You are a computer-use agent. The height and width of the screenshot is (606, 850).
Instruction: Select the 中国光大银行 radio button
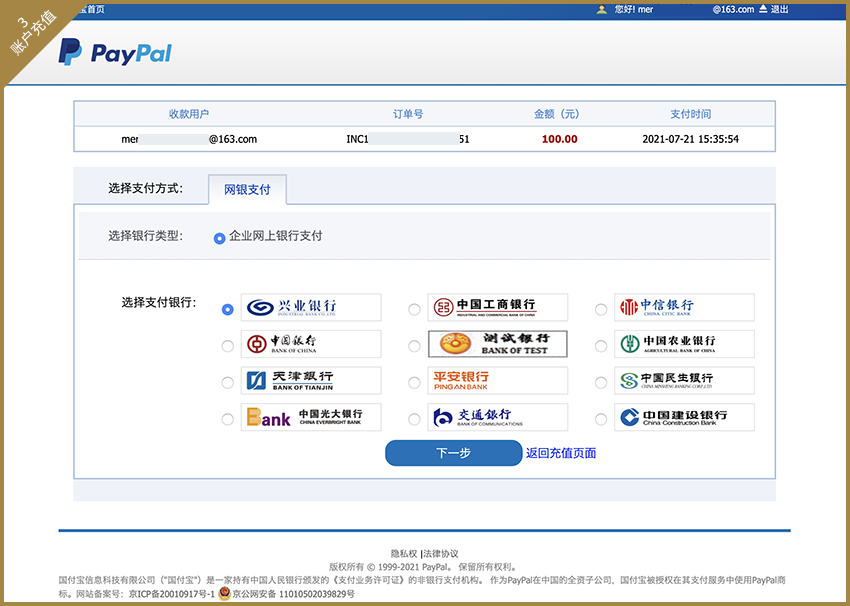point(228,419)
